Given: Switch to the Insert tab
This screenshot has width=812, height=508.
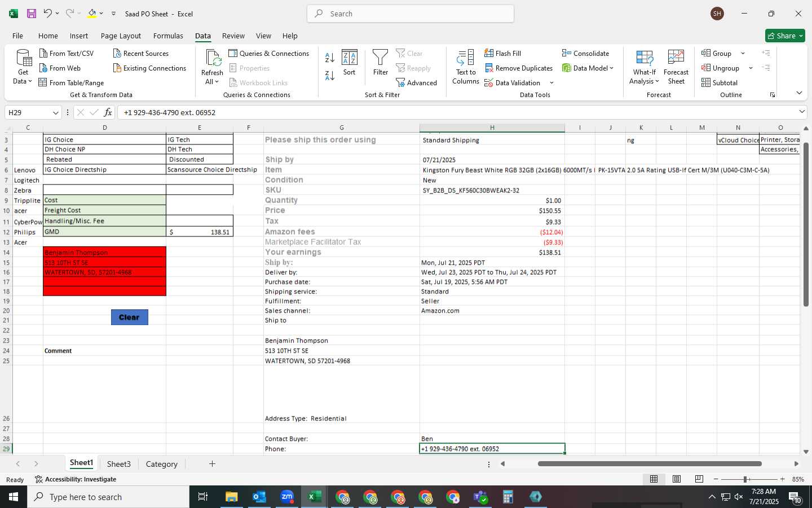Looking at the screenshot, I should 79,36.
